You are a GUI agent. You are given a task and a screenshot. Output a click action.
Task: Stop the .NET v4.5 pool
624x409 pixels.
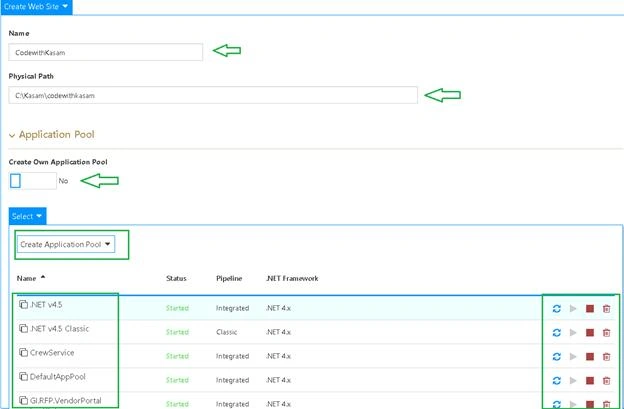tap(590, 308)
